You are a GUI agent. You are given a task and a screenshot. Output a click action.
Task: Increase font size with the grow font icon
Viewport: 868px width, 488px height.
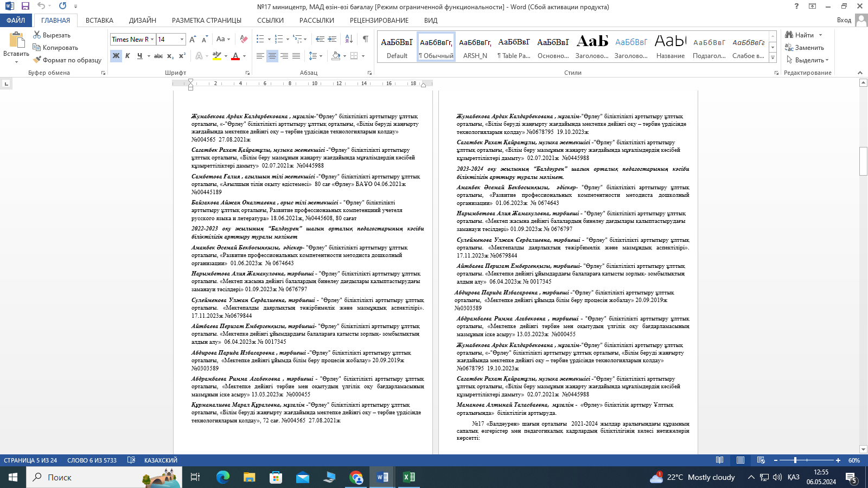click(x=193, y=39)
